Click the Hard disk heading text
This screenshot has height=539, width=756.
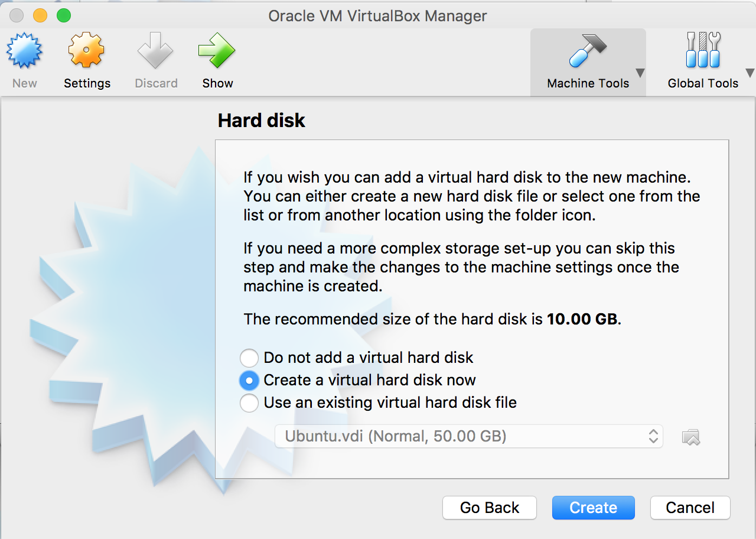coord(262,121)
